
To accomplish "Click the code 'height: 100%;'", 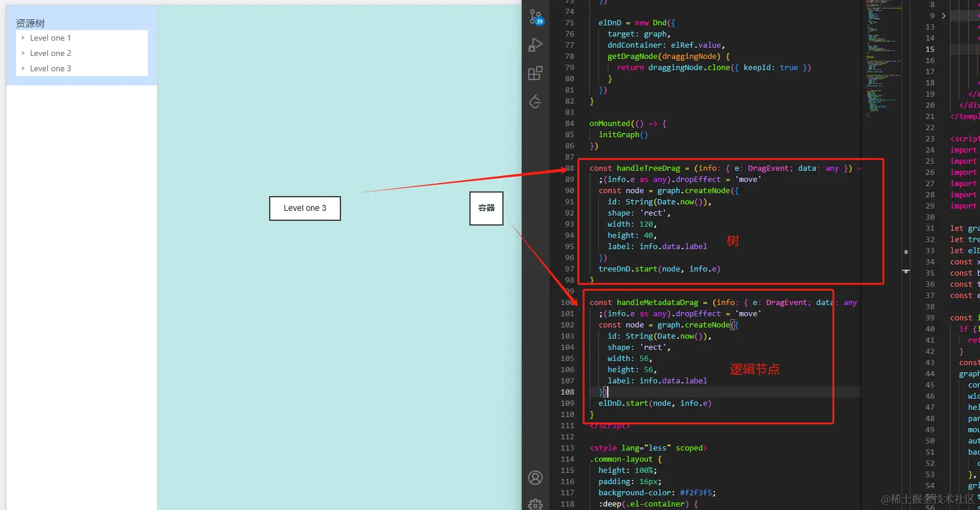I will (x=628, y=471).
